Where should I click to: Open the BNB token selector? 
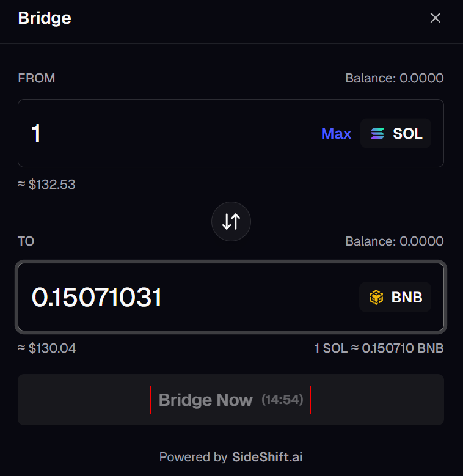pyautogui.click(x=395, y=298)
